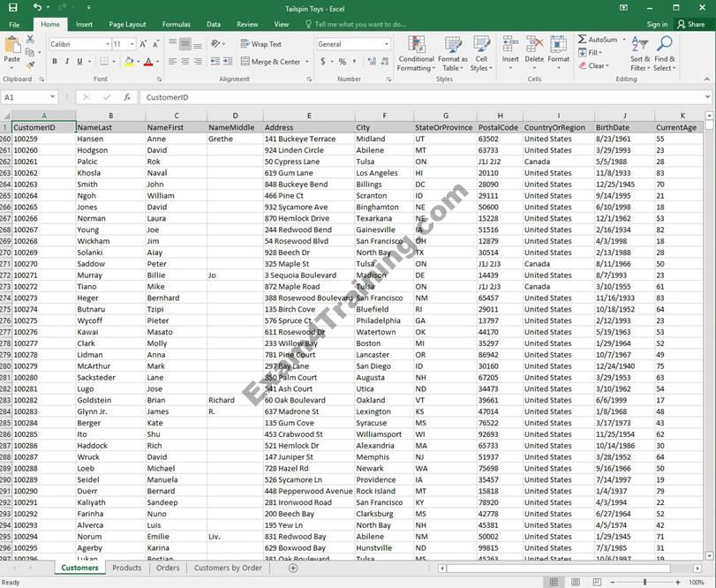The width and height of the screenshot is (716, 588).
Task: Click the Save icon in title bar
Action: pyautogui.click(x=11, y=7)
